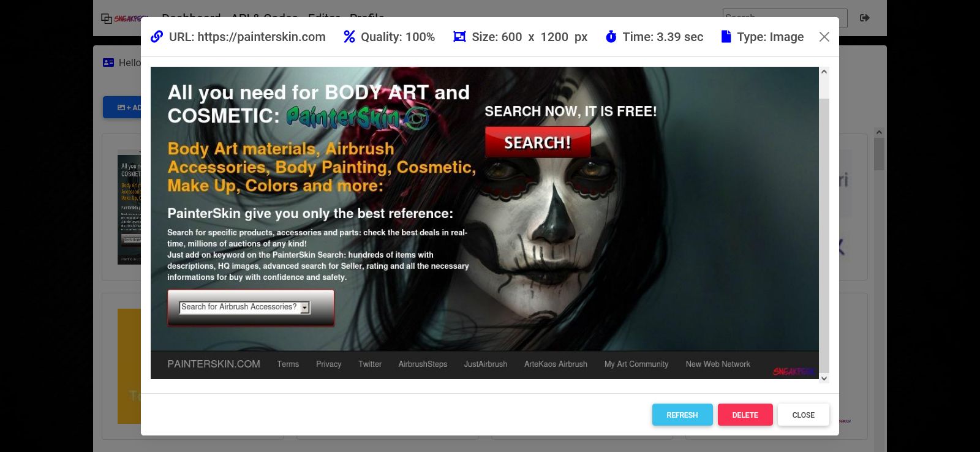Image resolution: width=980 pixels, height=452 pixels.
Task: Click the 'Time: 3.39 sec' text
Action: pos(663,37)
